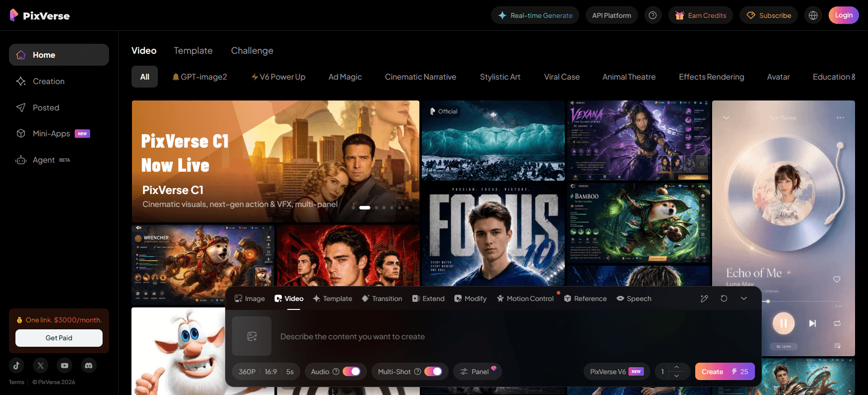Toggle the Audio switch off
Screen dimensions: 868x395
point(352,372)
